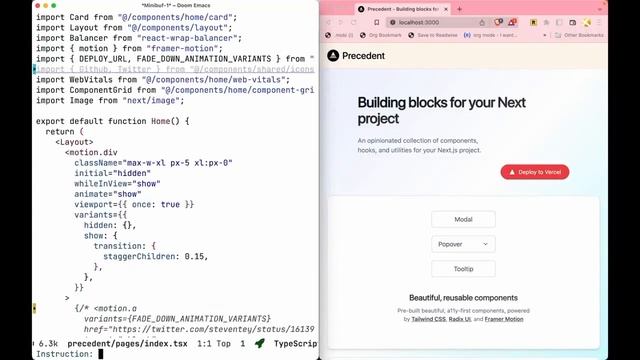Click the <motion.div opening tag line

coord(91,152)
